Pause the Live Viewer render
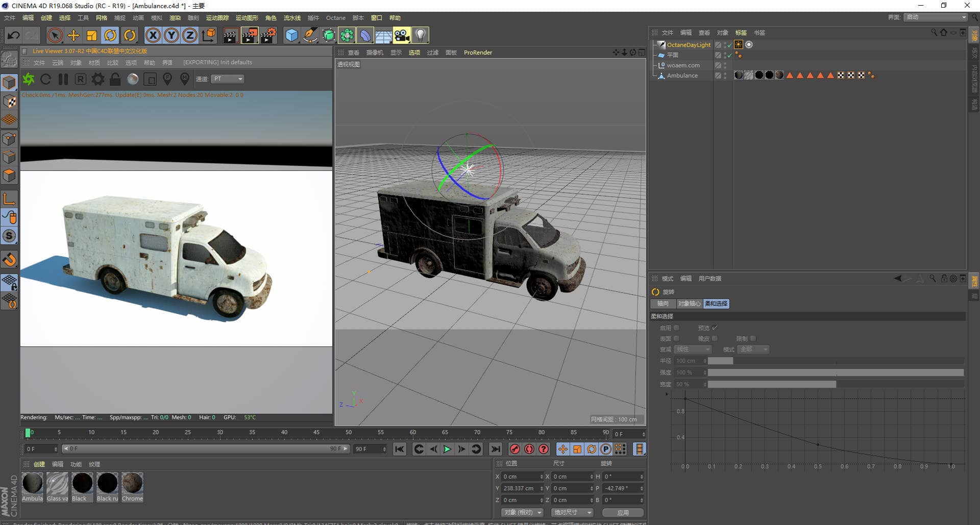Image resolution: width=980 pixels, height=525 pixels. [63, 79]
